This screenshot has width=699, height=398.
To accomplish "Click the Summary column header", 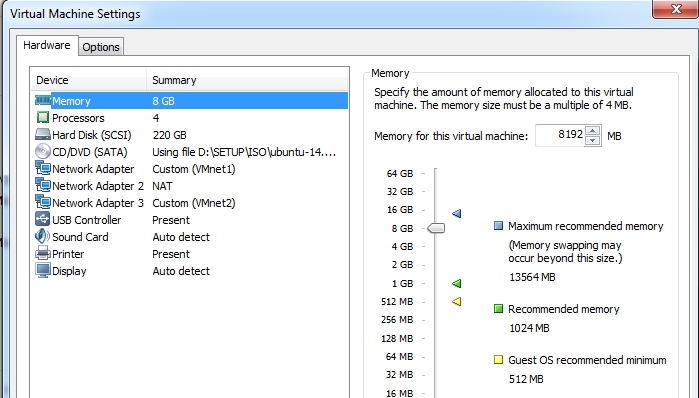I will pos(247,80).
